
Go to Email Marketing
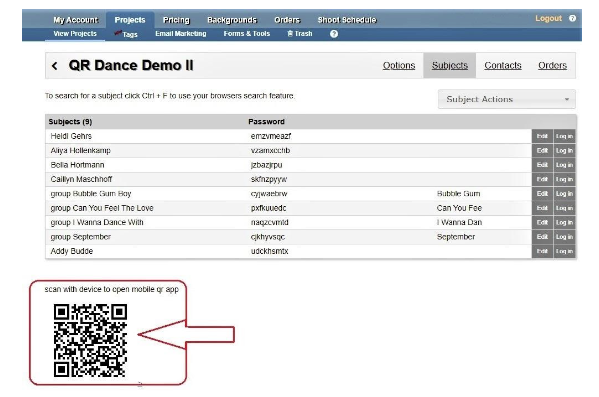(181, 34)
